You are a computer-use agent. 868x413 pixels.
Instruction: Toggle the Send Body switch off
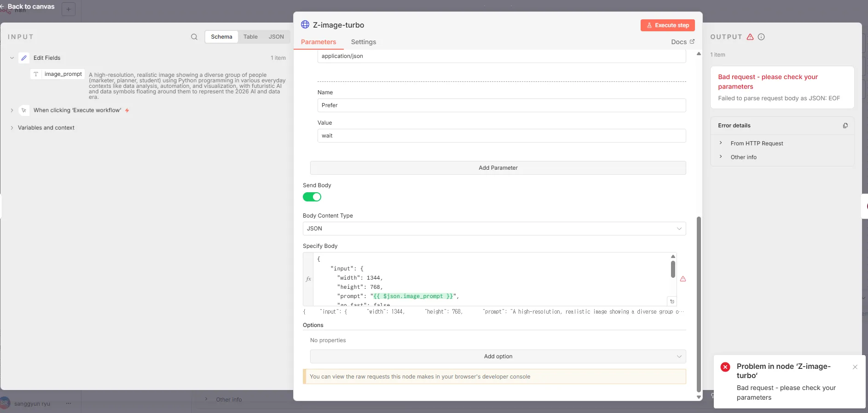tap(312, 197)
